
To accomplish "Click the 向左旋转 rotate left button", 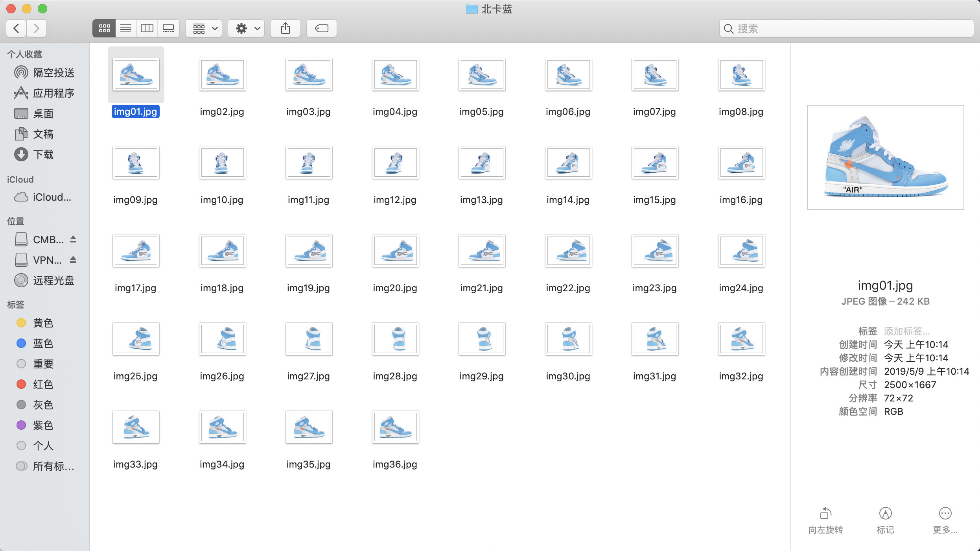I will (x=825, y=520).
